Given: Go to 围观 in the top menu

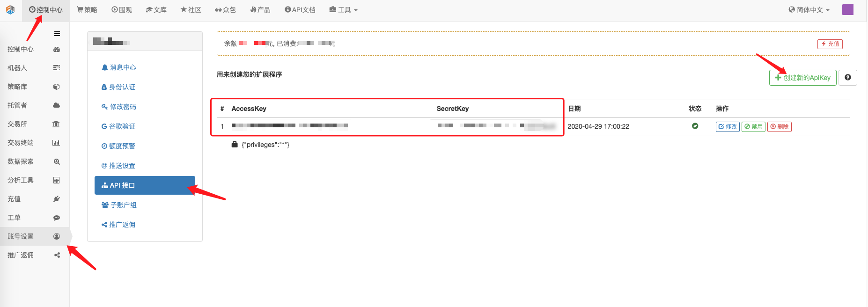Looking at the screenshot, I should click(x=122, y=10).
